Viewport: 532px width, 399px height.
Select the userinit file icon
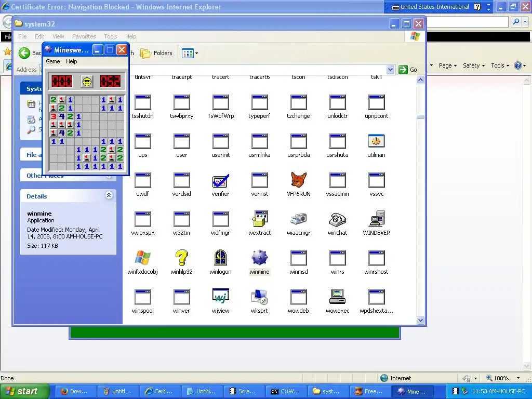pyautogui.click(x=221, y=141)
